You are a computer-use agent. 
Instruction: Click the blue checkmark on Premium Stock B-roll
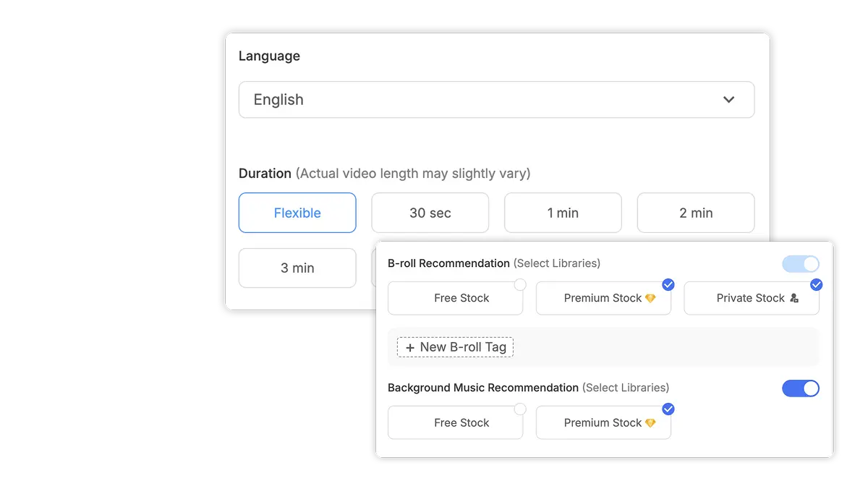pyautogui.click(x=668, y=284)
